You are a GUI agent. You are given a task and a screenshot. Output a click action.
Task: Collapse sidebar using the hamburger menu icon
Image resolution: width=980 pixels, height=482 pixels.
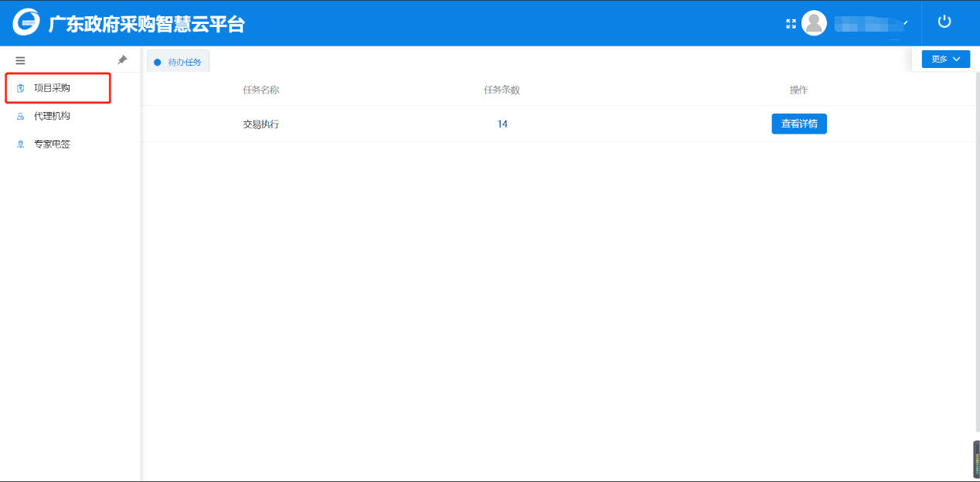click(20, 60)
